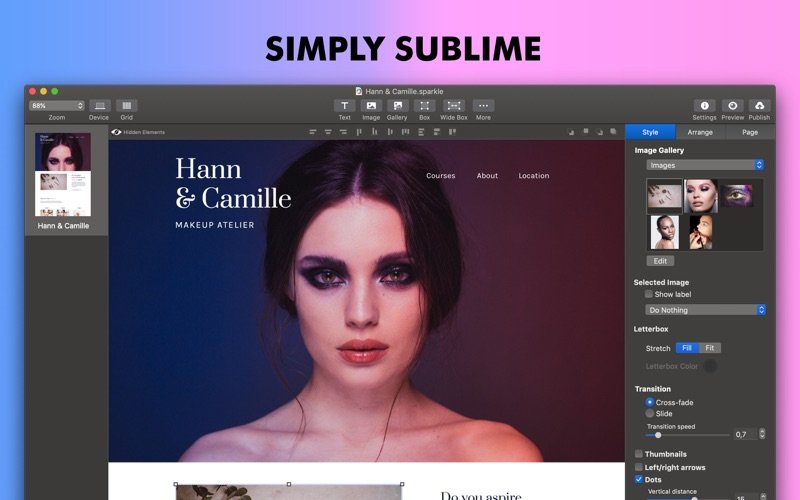The image size is (800, 500).
Task: Insert a Wide Box element
Action: 454,105
